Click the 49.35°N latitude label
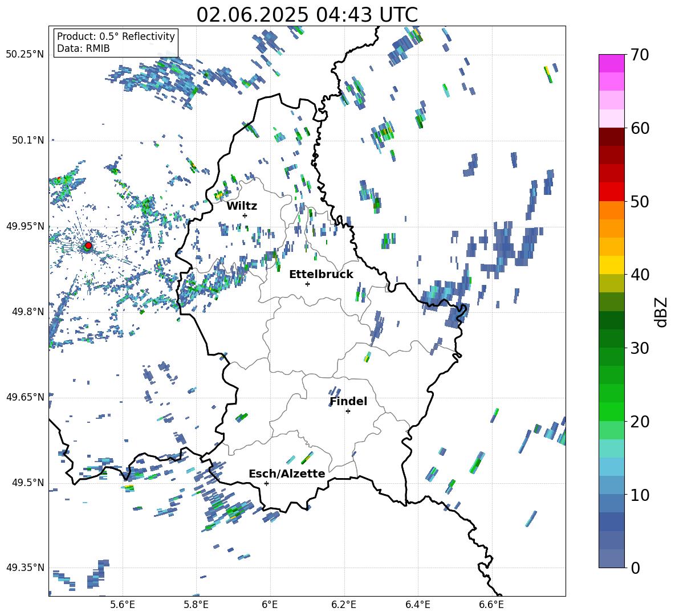Viewport: 675px width, 616px height. (25, 568)
